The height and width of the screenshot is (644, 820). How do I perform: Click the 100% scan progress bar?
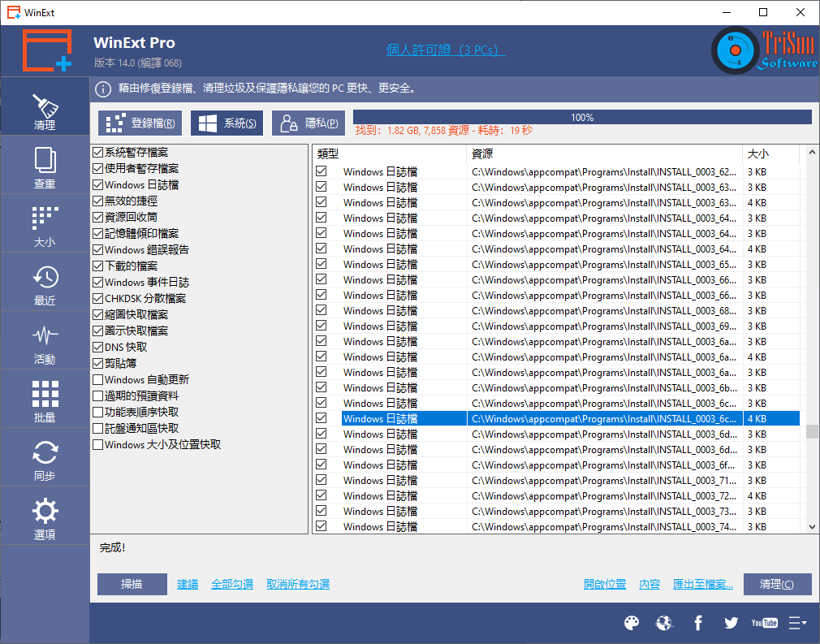582,117
